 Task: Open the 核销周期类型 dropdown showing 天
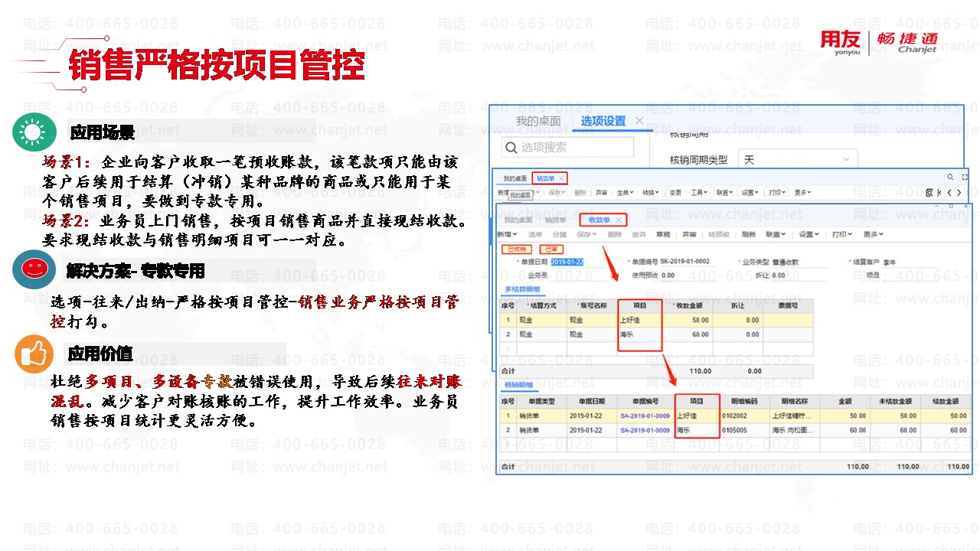coord(797,160)
